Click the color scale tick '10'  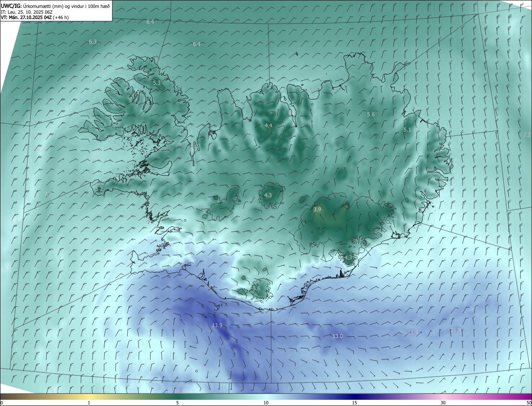coord(266,403)
